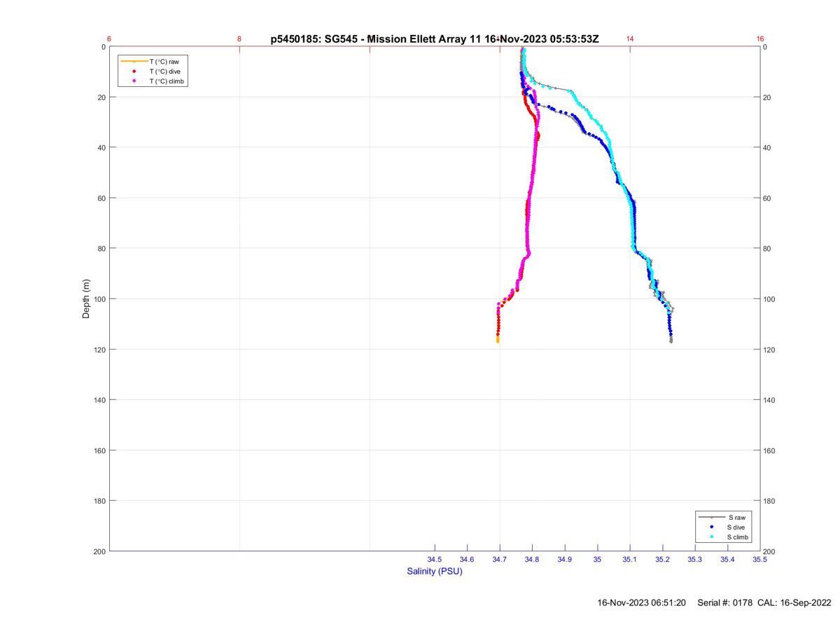
Task: Click the red temperature tick label 16
Action: click(760, 39)
